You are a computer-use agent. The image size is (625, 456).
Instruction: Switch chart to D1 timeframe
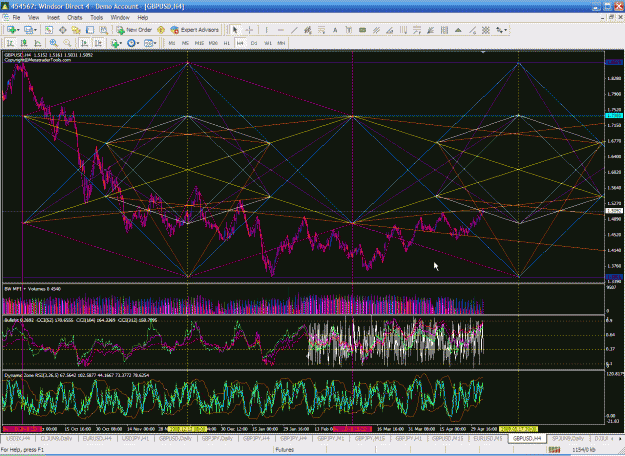click(254, 43)
